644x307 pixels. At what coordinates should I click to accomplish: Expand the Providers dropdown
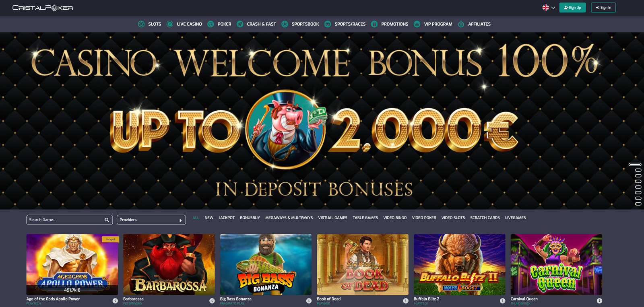tap(151, 220)
